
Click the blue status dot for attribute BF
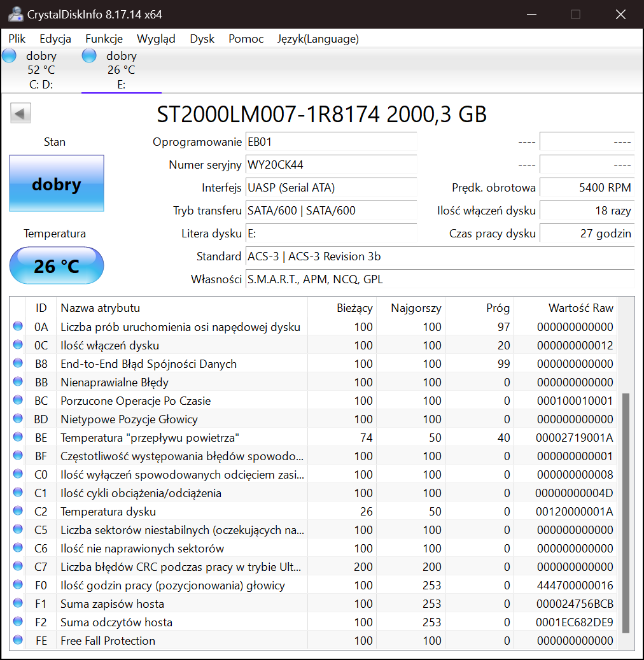[18, 456]
